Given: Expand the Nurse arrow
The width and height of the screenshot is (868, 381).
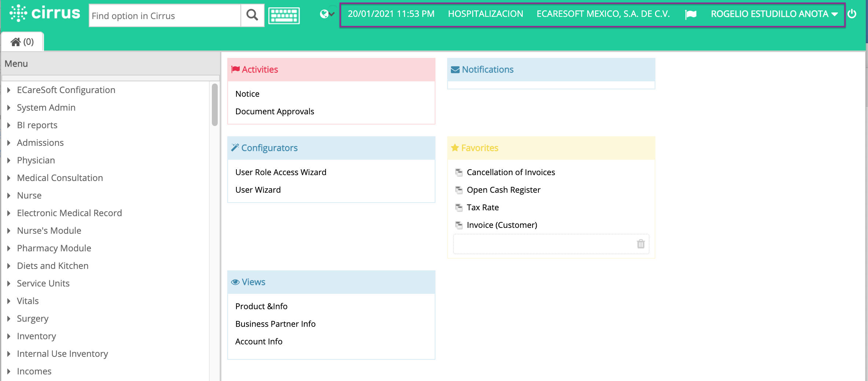Looking at the screenshot, I should pos(8,196).
